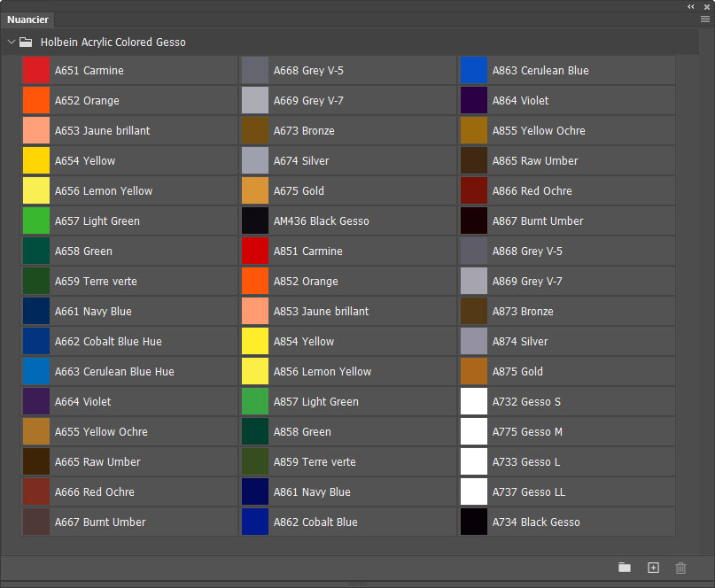Pick the A651 Carmine red swatch
Image resolution: width=715 pixels, height=588 pixels.
[x=36, y=71]
